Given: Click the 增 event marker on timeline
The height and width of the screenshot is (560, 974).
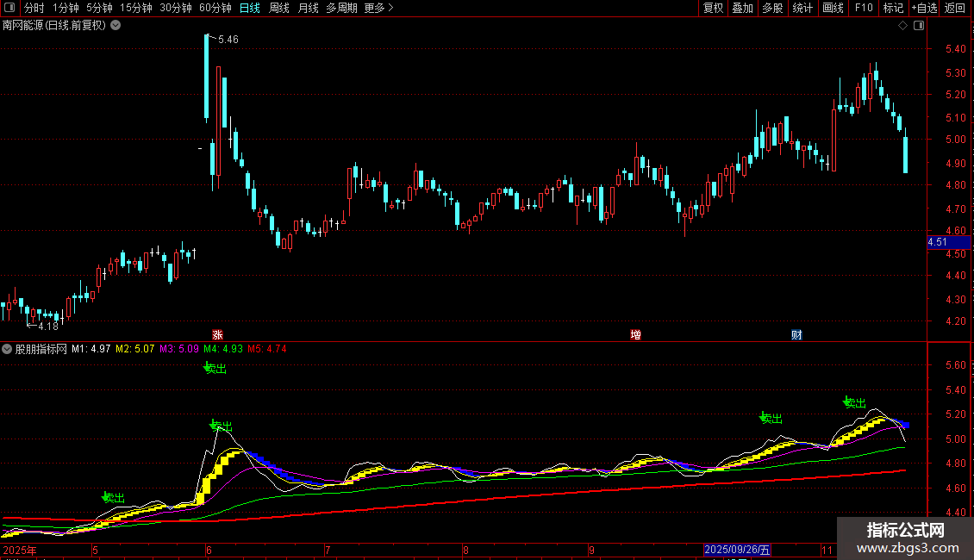Looking at the screenshot, I should click(x=635, y=334).
